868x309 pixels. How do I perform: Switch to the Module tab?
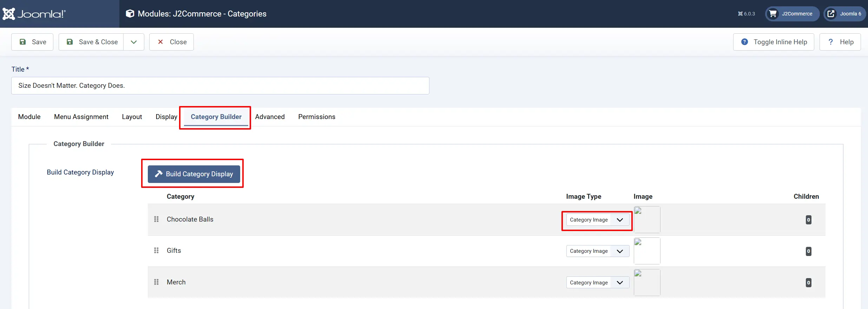(29, 117)
